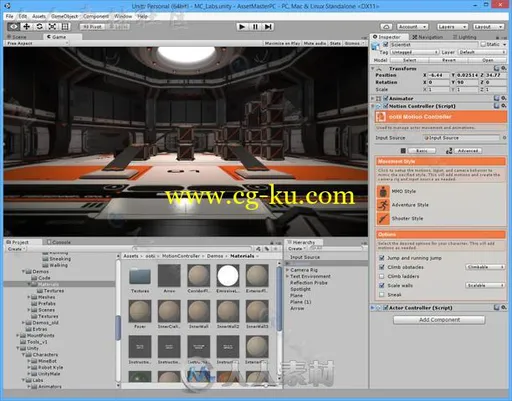
Task: Toggle Maximize on Play
Action: pos(282,43)
